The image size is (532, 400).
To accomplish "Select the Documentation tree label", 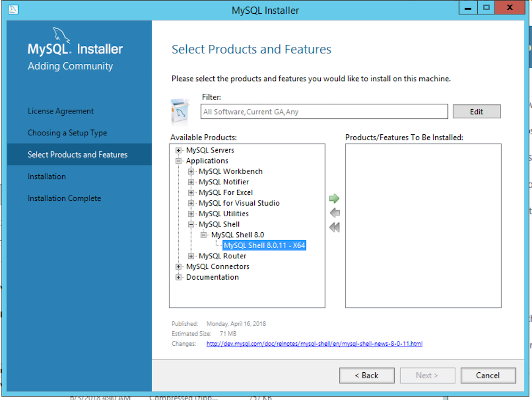I will tap(212, 277).
